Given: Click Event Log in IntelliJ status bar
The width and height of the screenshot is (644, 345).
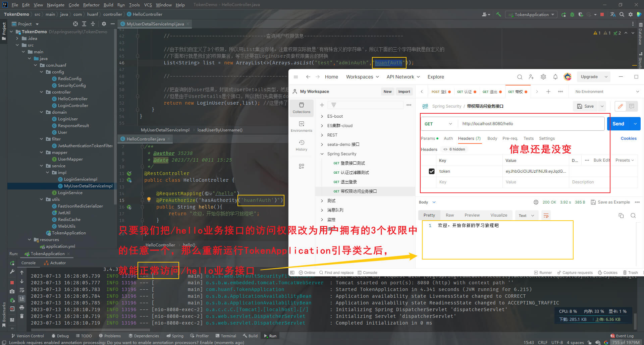Looking at the screenshot, I should (622, 336).
